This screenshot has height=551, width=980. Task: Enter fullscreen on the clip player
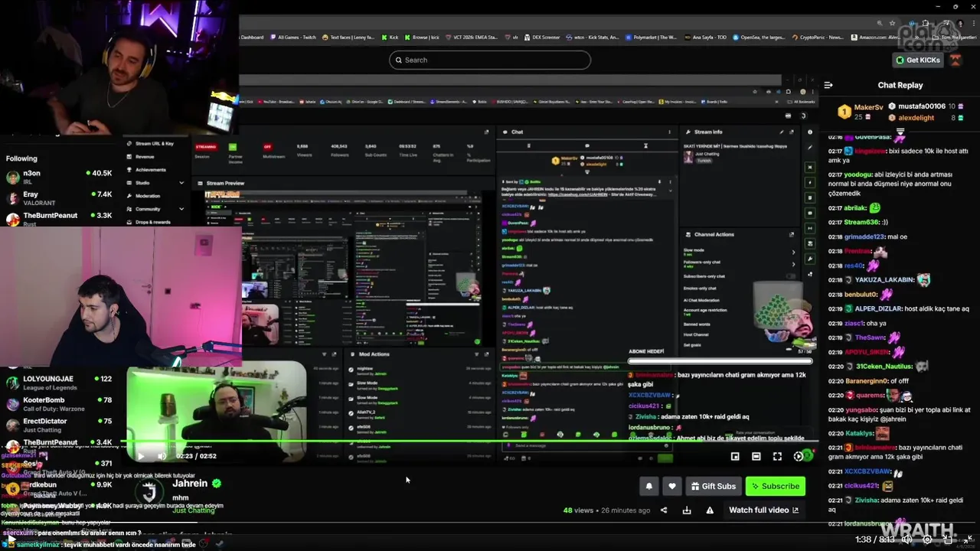point(777,456)
